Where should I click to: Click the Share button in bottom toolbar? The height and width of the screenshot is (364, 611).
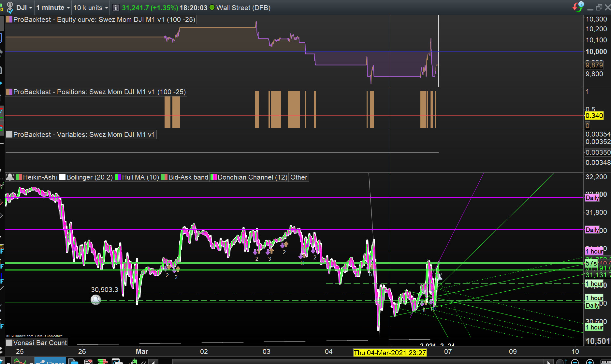tap(51, 361)
